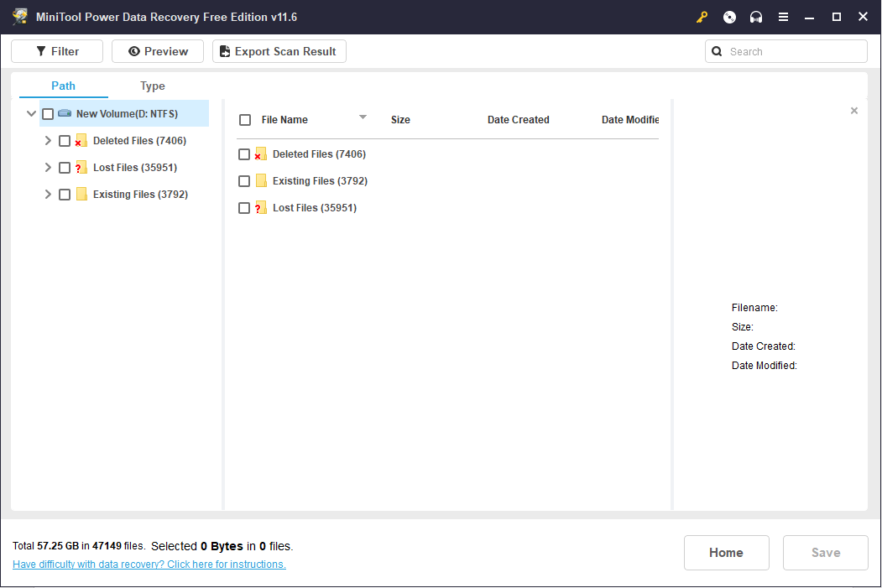Screen dimensions: 882x588
Task: Click inside the Search field
Action: [x=780, y=51]
